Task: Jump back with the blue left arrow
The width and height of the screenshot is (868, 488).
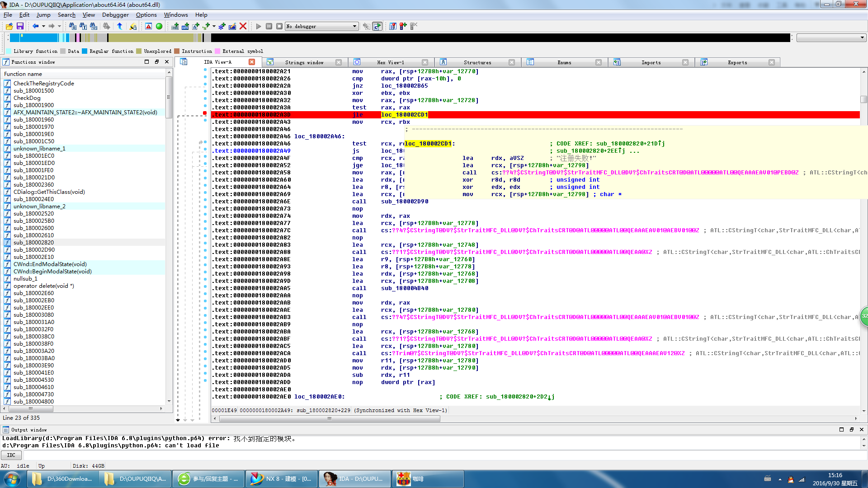Action: click(35, 26)
